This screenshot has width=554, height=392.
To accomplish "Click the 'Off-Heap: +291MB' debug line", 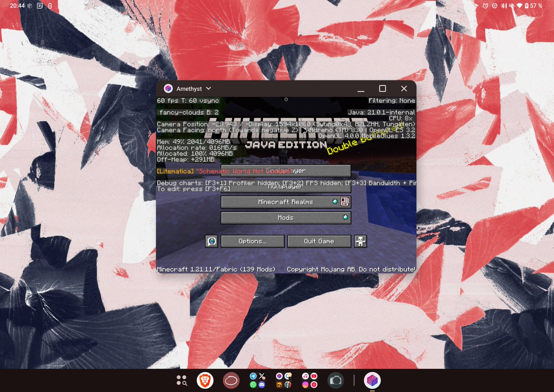I will click(x=186, y=159).
